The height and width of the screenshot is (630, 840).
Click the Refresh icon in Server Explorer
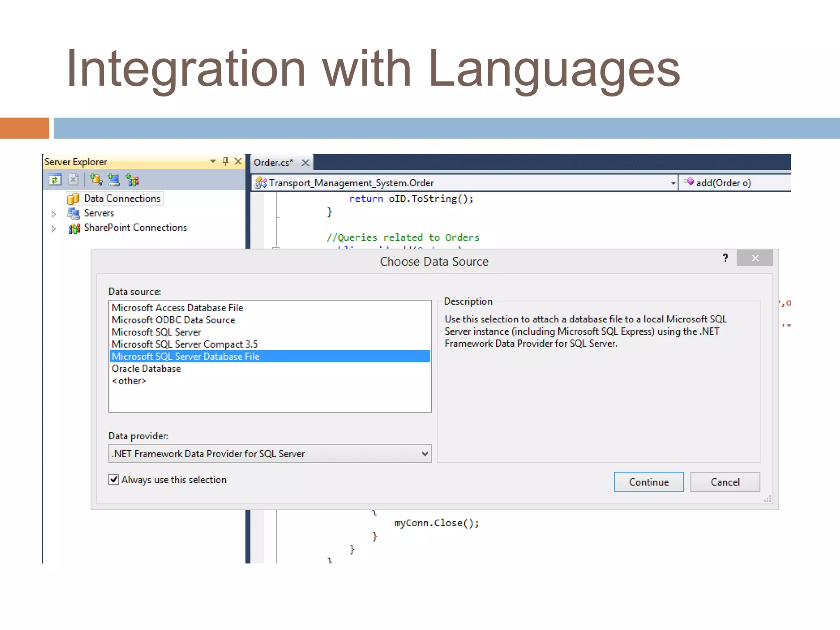[x=55, y=180]
